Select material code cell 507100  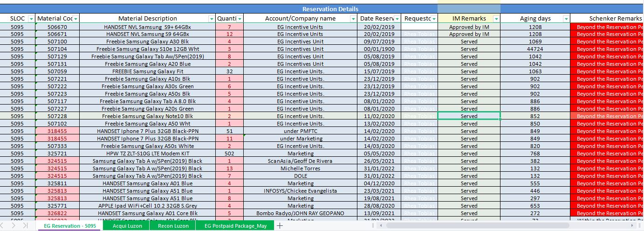tap(57, 42)
